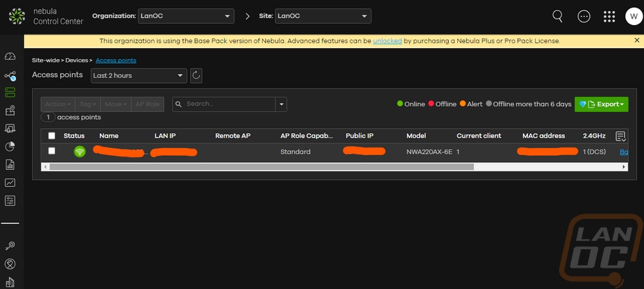This screenshot has width=644, height=289.
Task: Click the 1 (DCS) channel cell
Action: (x=594, y=152)
